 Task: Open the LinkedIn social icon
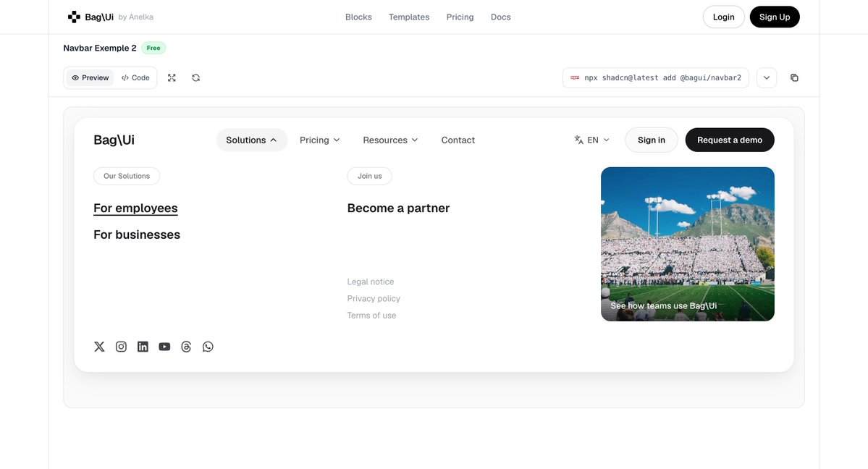[x=143, y=347]
